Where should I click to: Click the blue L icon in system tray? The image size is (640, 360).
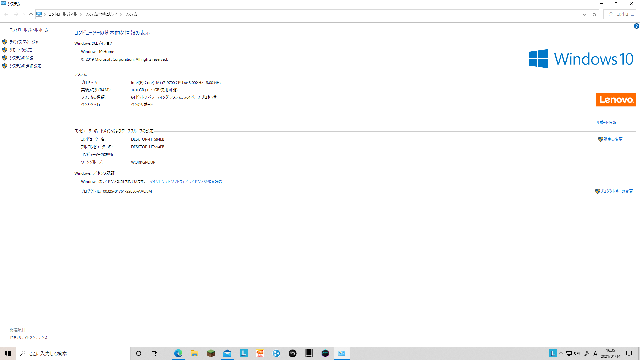tap(552, 353)
